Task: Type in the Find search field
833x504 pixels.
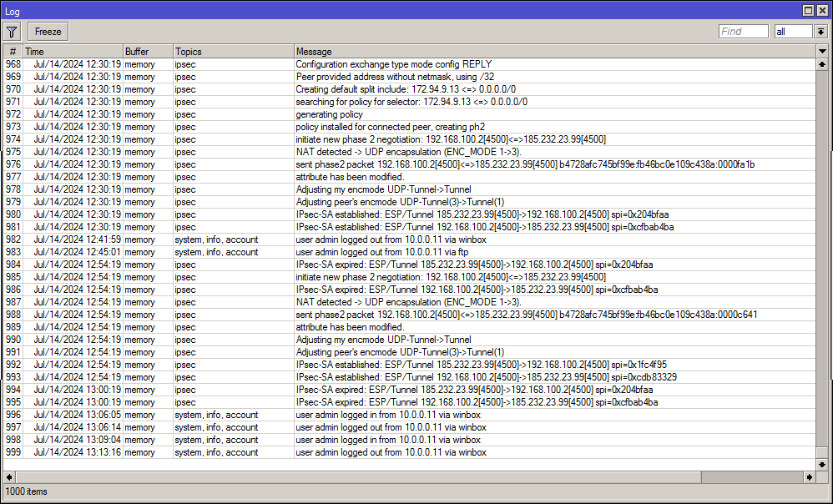Action: pos(743,32)
